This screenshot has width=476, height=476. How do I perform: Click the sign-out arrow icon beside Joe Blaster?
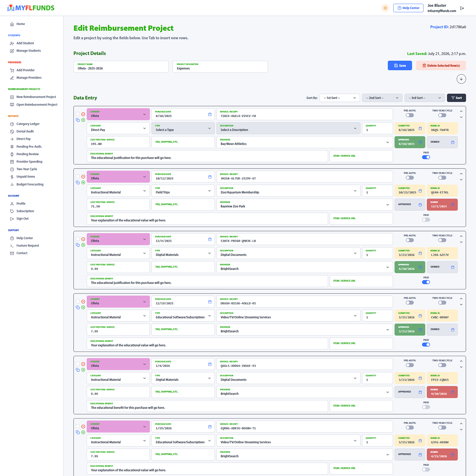[462, 8]
